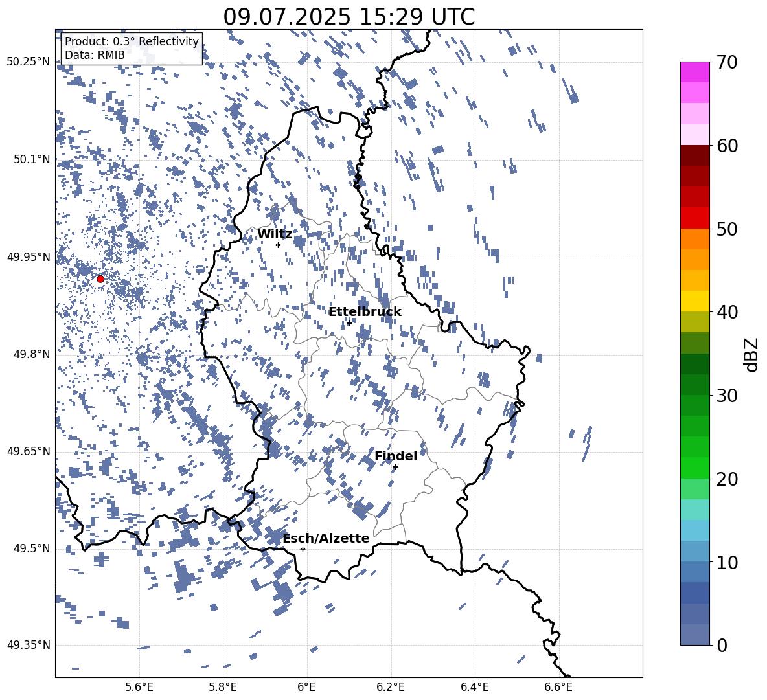Click the 60 colorbar tick label
767x700 pixels.
(x=727, y=146)
